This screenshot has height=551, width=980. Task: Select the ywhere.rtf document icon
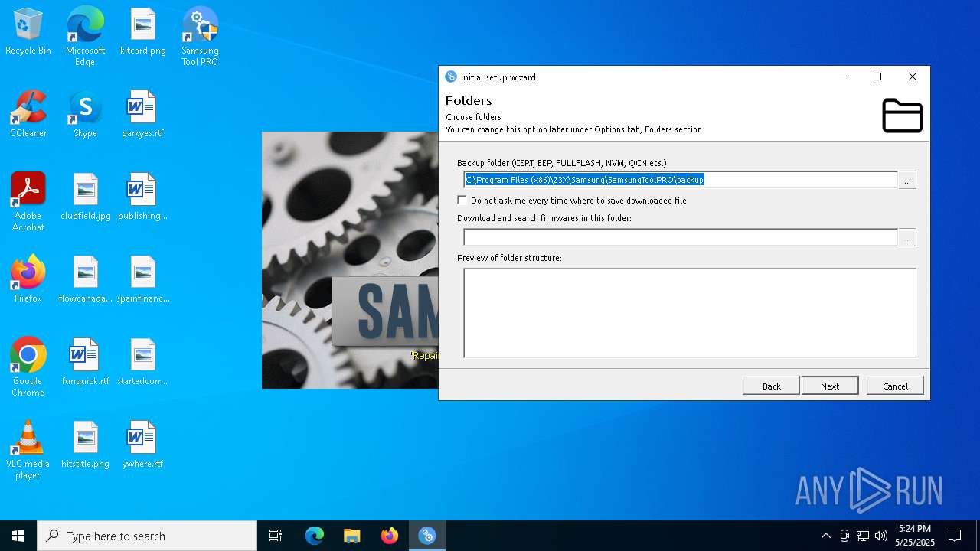point(142,445)
